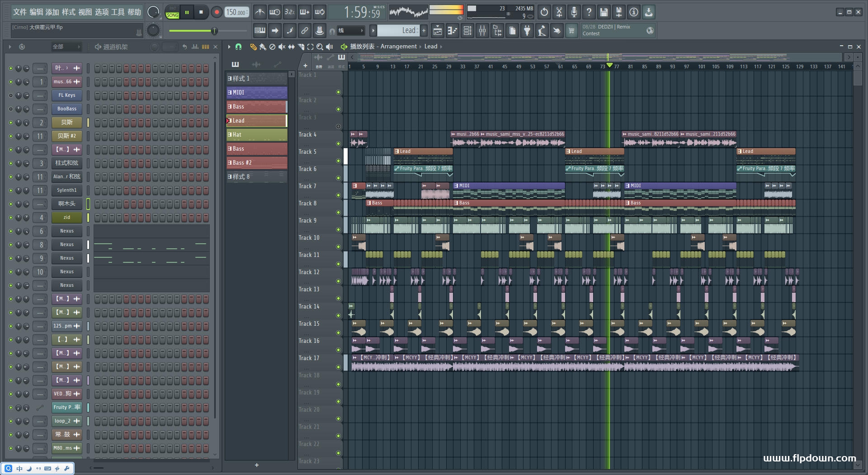Click the metronome icon in toolbar
Screen dimensions: 868x475
point(259,12)
